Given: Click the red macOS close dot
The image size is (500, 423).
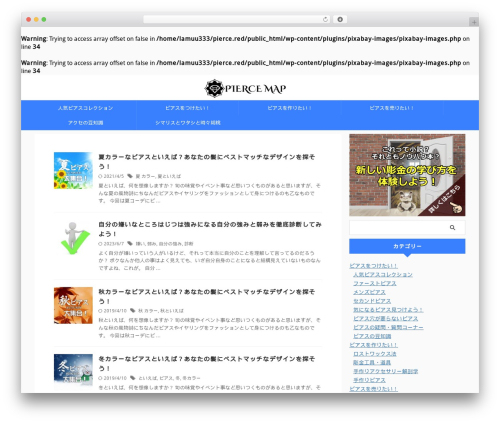Looking at the screenshot, I should pos(29,20).
